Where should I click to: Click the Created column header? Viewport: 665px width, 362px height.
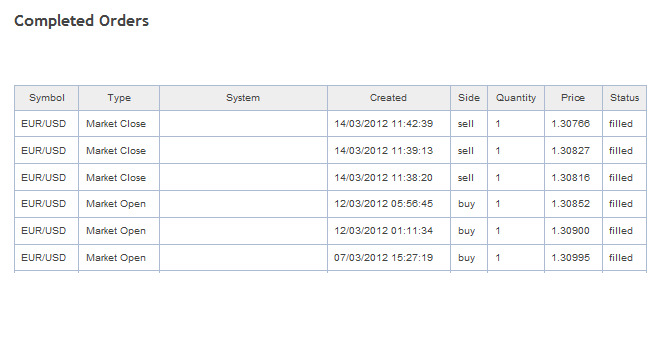388,98
